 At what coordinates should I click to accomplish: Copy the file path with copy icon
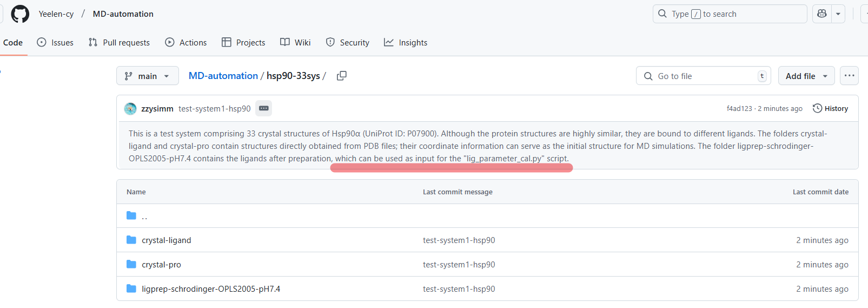click(x=341, y=76)
